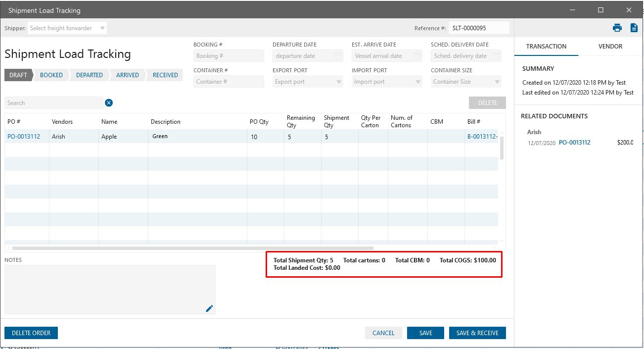
Task: Set status to Booked stage
Action: coord(51,75)
